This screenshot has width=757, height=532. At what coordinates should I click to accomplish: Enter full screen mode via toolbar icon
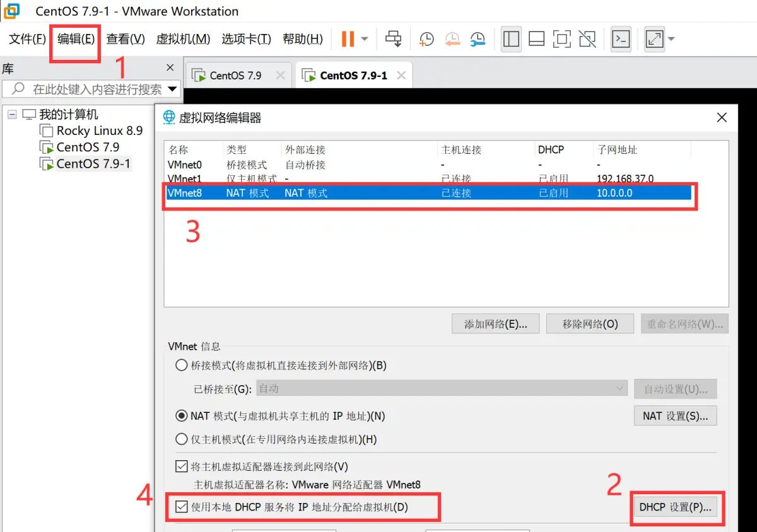click(562, 38)
